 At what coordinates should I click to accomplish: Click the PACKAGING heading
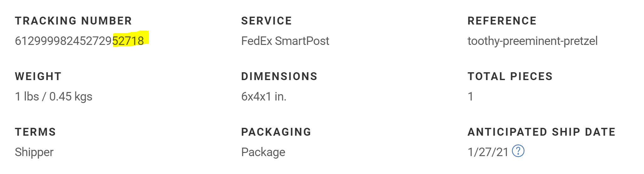pos(276,132)
